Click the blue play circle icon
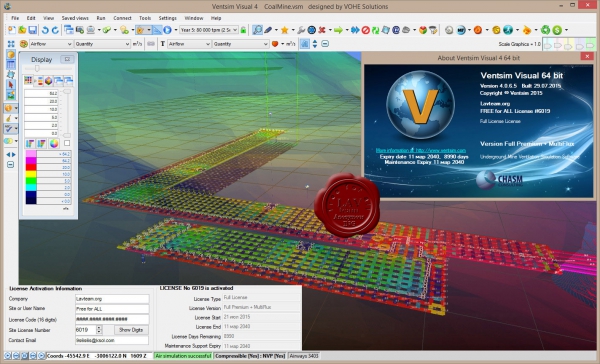 [167, 30]
